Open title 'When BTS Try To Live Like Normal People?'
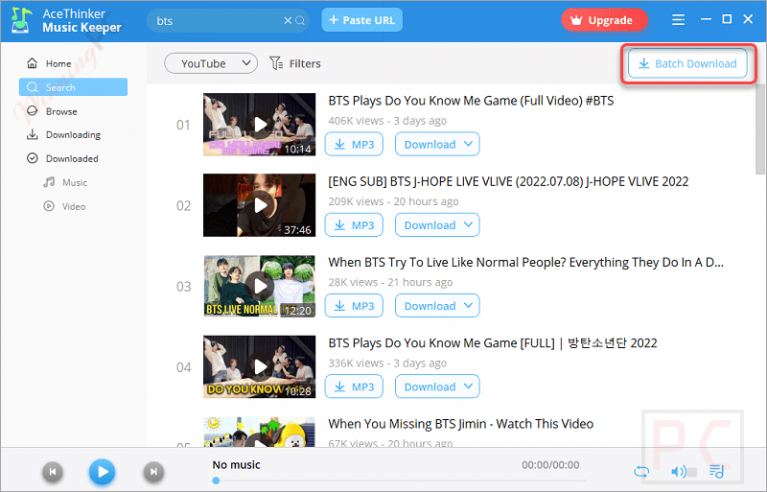Image resolution: width=767 pixels, height=492 pixels. click(x=526, y=263)
